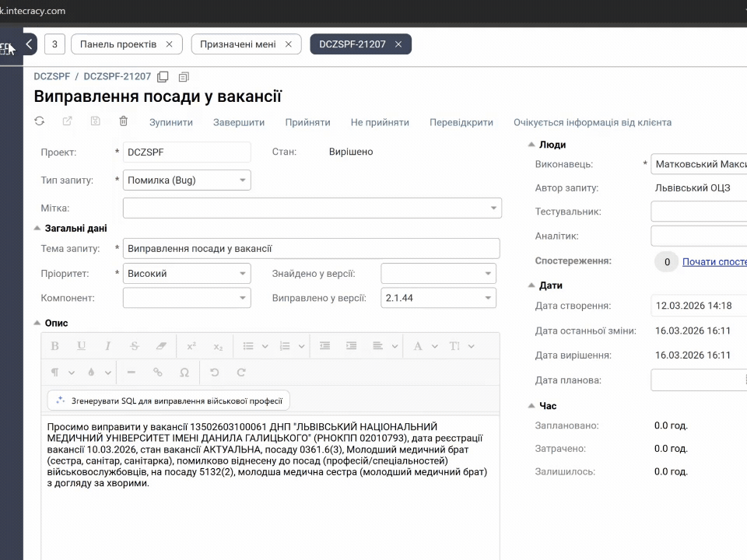
Task: Click into the Тестувальник field
Action: click(699, 212)
